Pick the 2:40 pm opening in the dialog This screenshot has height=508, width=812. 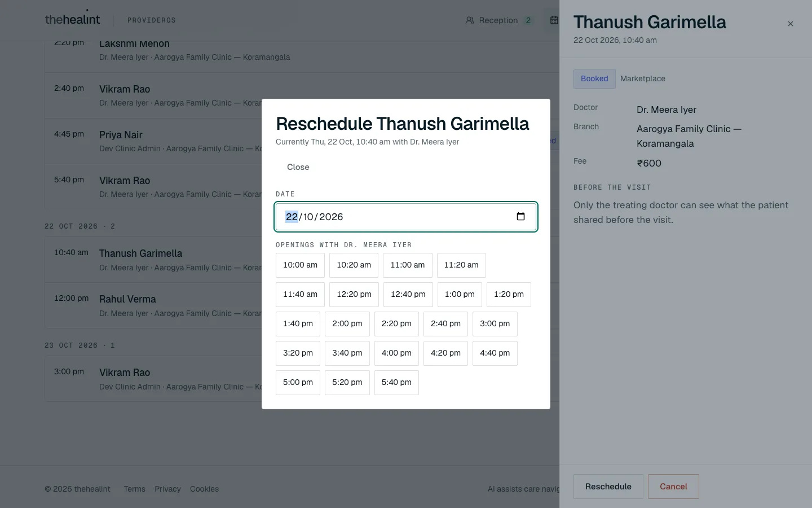[445, 324]
